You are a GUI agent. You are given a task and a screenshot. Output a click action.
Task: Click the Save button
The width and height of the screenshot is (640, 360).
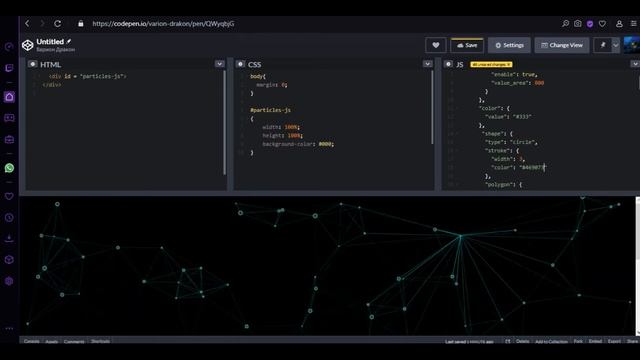[467, 45]
